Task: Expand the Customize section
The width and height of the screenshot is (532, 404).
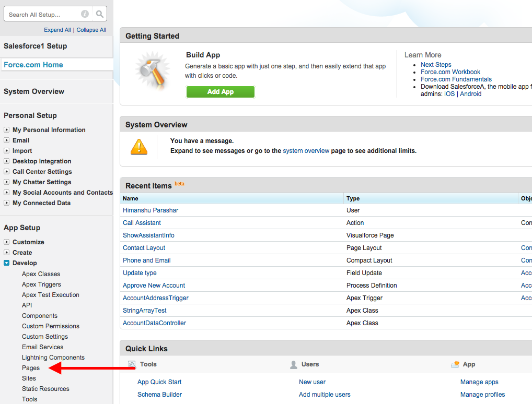Action: (6, 242)
